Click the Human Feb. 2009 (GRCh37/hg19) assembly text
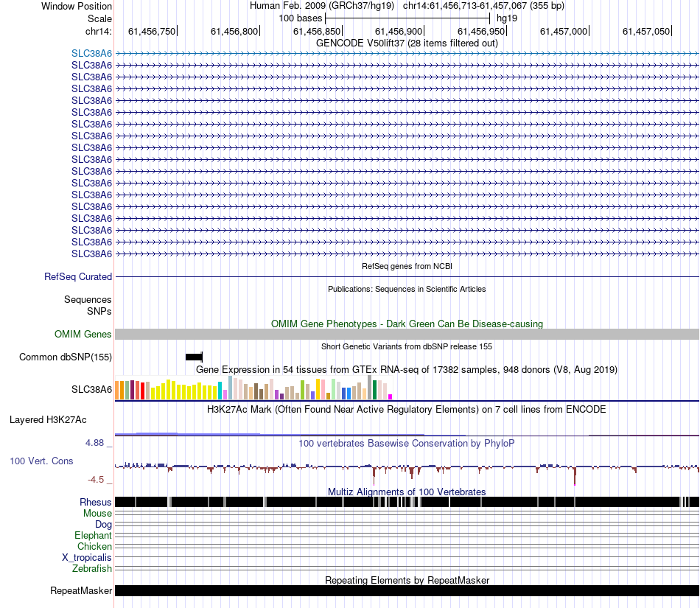Viewport: 700px width, 608px height. [322, 6]
